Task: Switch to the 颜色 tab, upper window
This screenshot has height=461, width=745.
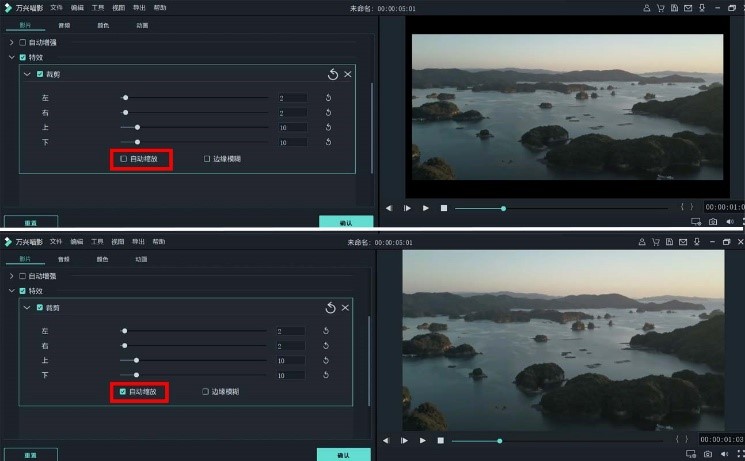Action: [x=103, y=25]
